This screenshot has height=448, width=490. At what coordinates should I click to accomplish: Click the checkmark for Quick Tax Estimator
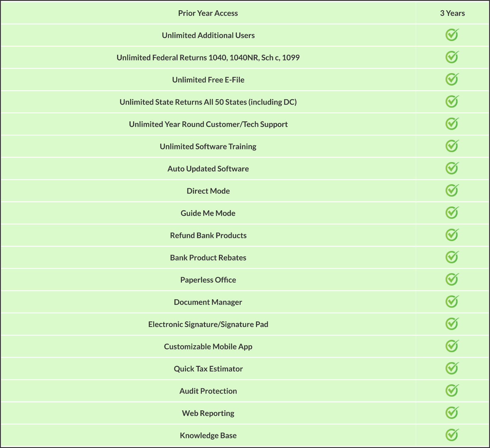pos(452,368)
